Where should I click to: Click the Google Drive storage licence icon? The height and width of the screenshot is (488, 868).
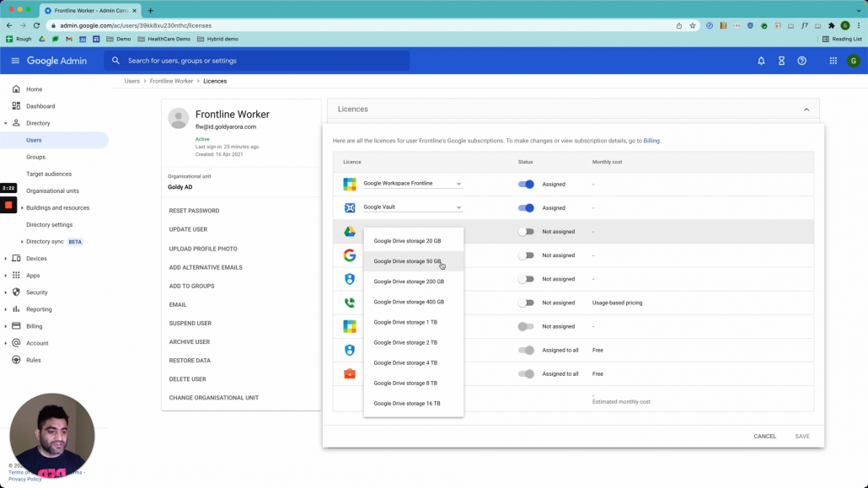coord(349,232)
